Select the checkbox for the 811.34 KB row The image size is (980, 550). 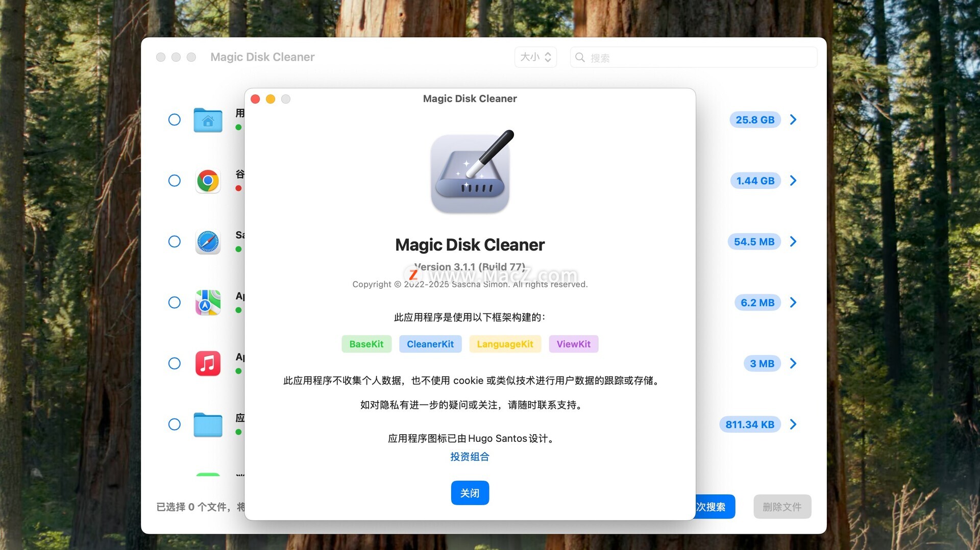click(175, 424)
